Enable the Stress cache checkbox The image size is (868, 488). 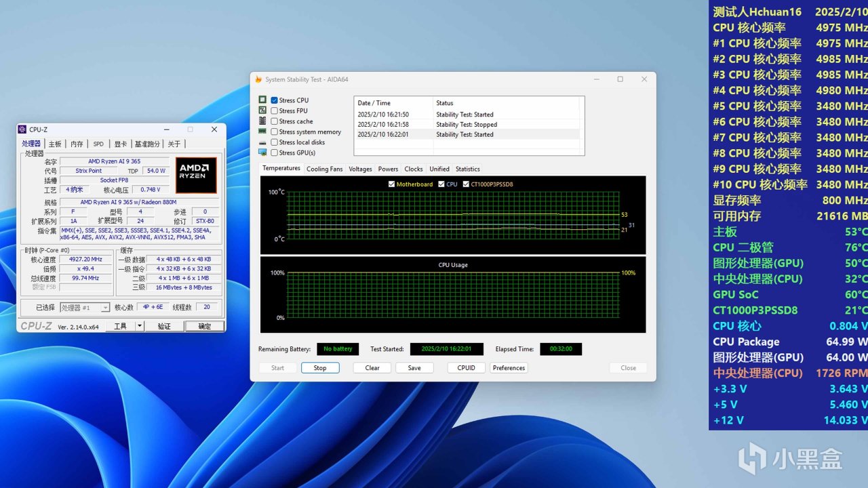[274, 121]
